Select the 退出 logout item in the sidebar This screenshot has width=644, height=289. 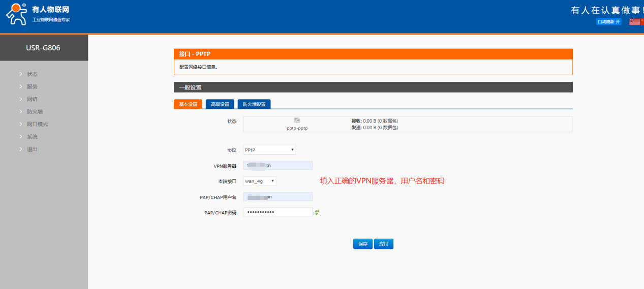point(32,149)
